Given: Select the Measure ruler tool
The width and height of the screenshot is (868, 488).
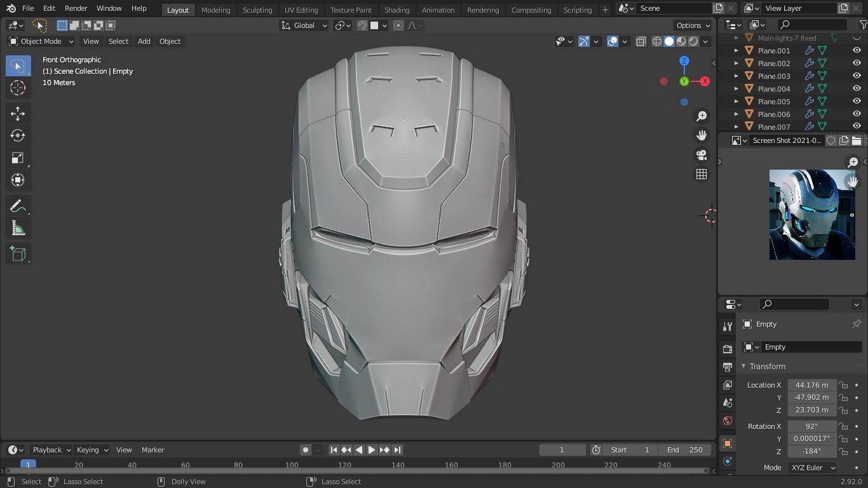Looking at the screenshot, I should [18, 229].
